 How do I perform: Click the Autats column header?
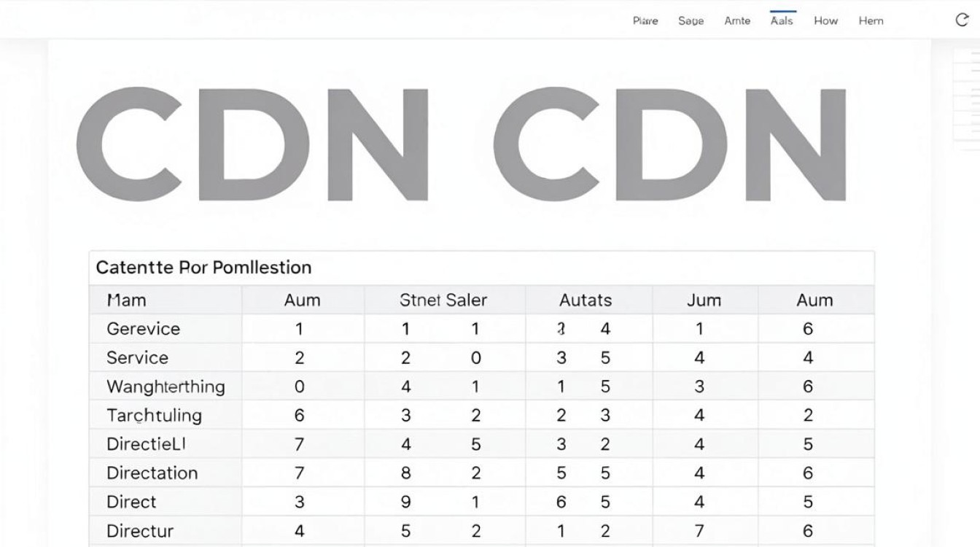586,300
